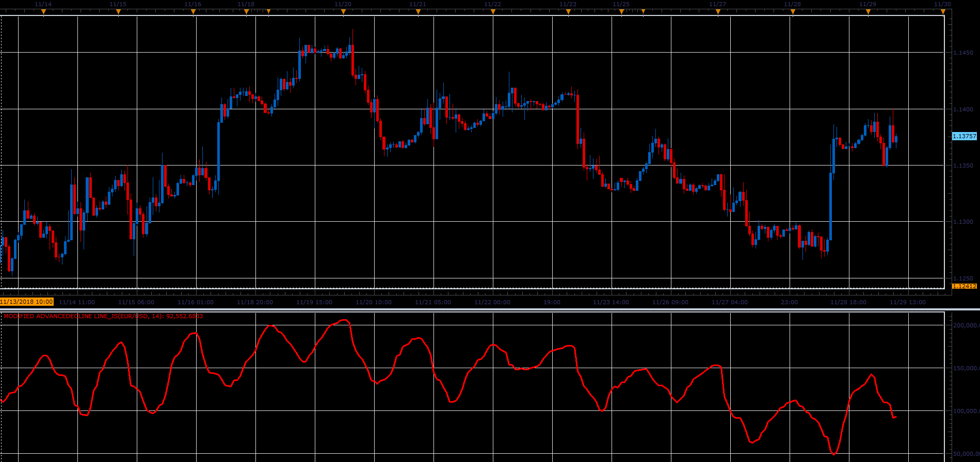Click the 11/22 00:00 time axis label
Image resolution: width=980 pixels, height=462 pixels.
492,302
